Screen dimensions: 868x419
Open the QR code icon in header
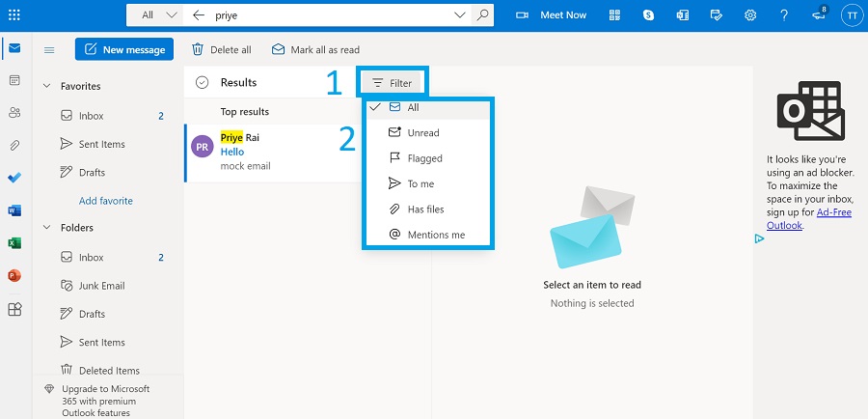click(x=614, y=15)
